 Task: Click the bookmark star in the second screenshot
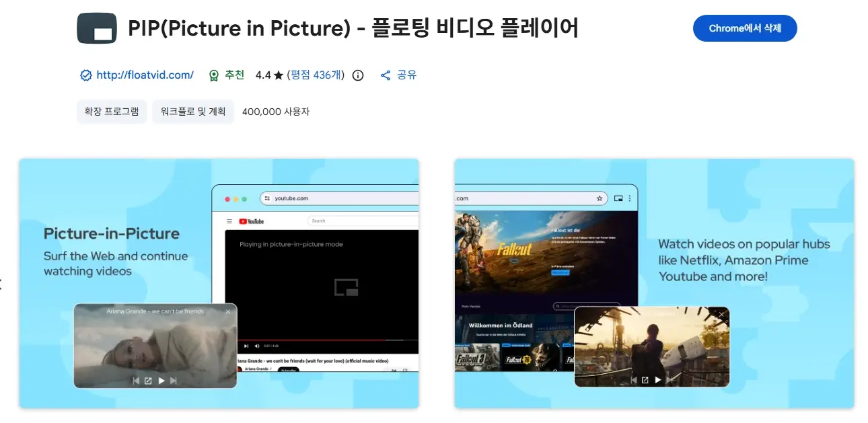point(600,198)
